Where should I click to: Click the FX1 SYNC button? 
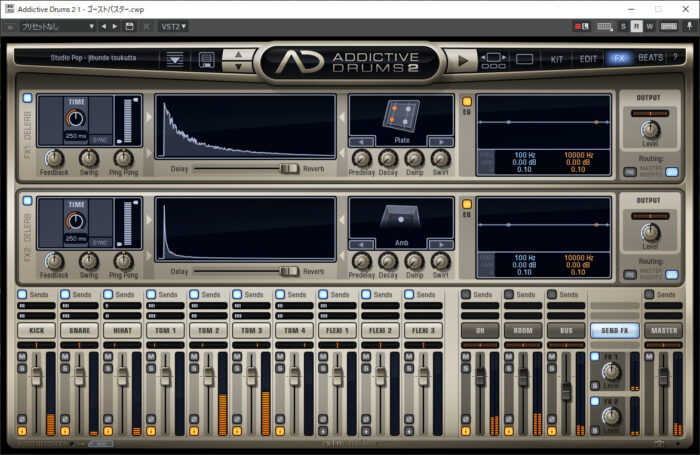coord(100,140)
